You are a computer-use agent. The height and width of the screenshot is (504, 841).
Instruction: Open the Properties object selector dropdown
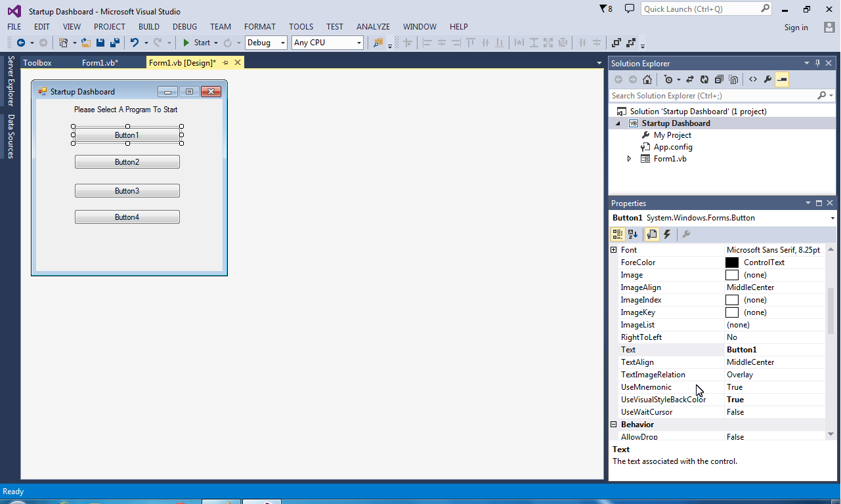tap(832, 218)
